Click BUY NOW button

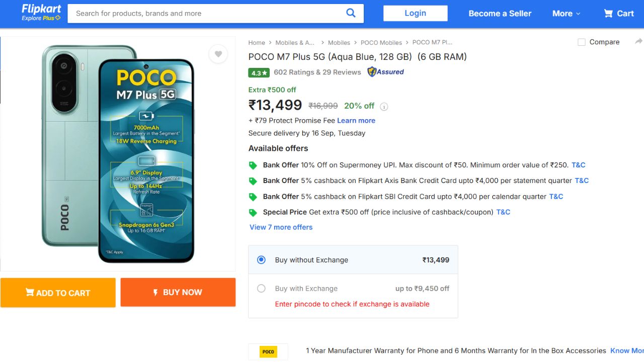[178, 292]
